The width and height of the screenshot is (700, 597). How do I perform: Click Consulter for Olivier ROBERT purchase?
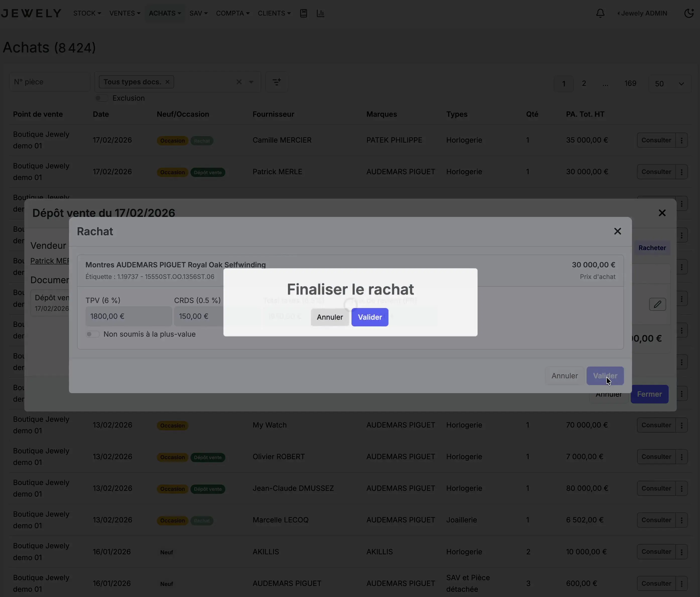click(656, 457)
